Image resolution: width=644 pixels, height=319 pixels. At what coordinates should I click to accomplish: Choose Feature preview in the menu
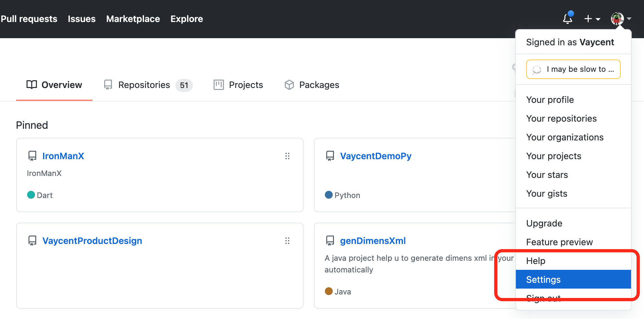[x=573, y=242]
